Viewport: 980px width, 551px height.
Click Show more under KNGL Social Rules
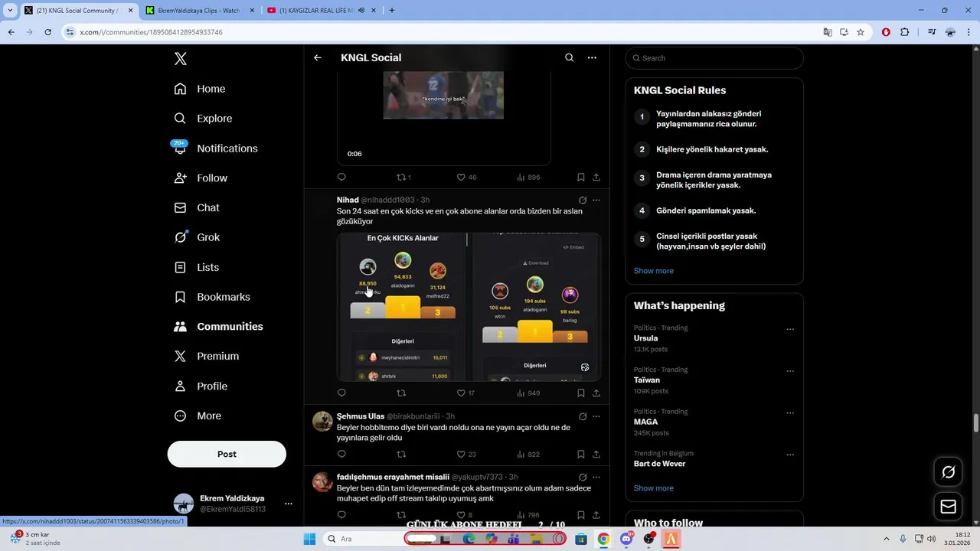653,271
